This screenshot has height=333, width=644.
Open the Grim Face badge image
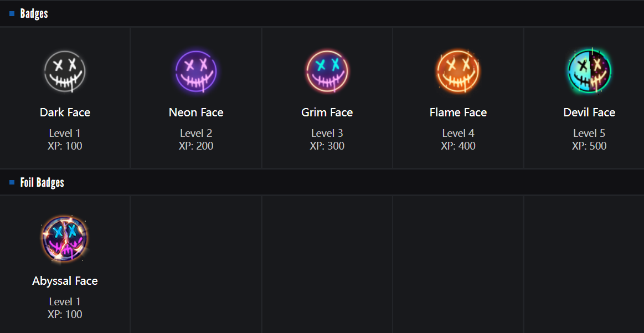click(x=327, y=71)
